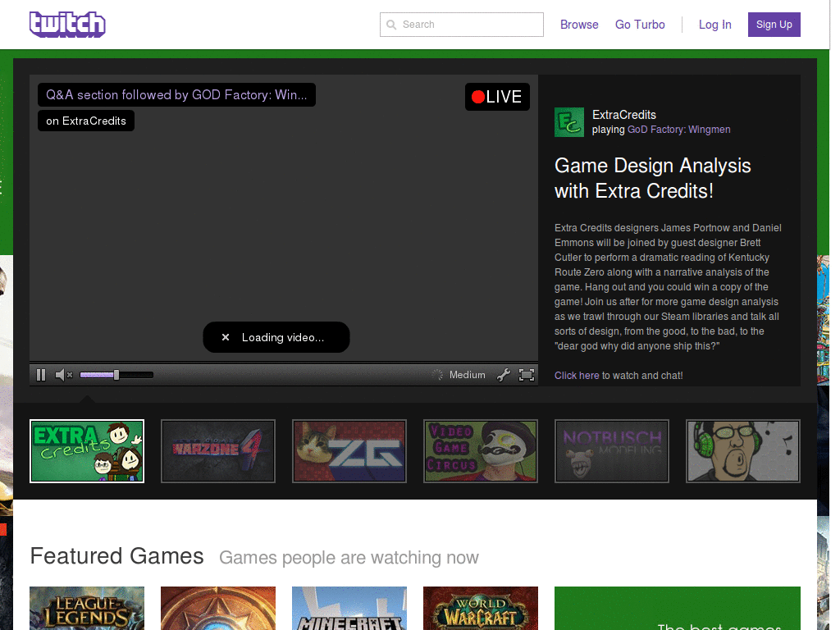Open video settings wrench icon
This screenshot has width=840, height=630.
tap(503, 375)
